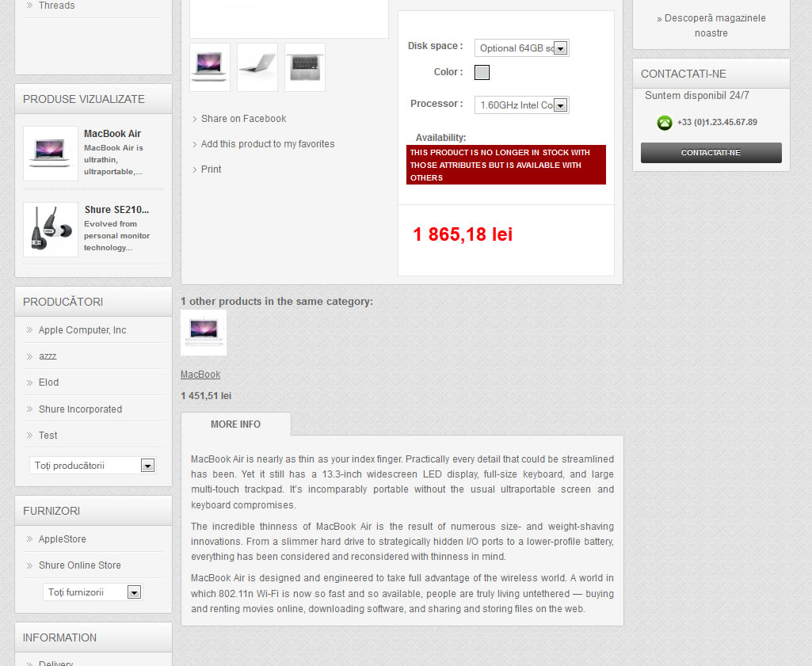The width and height of the screenshot is (812, 666).
Task: Click the Delivery information link
Action: pyautogui.click(x=55, y=662)
